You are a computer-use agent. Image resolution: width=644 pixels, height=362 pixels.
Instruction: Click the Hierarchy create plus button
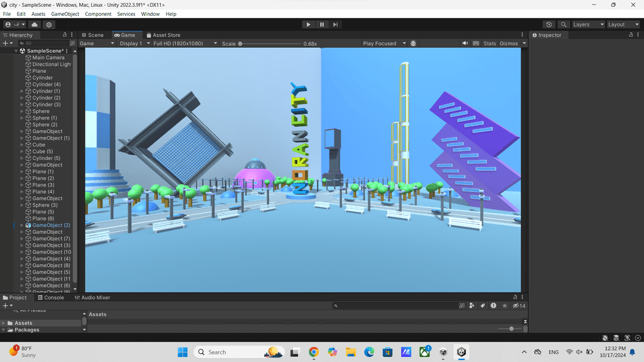coord(8,43)
